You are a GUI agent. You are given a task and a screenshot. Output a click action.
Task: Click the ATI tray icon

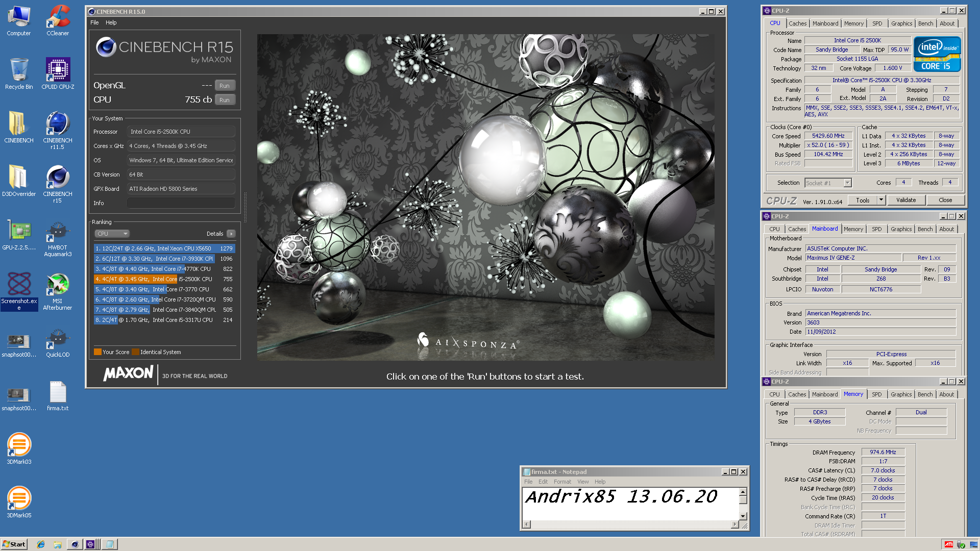pos(949,544)
